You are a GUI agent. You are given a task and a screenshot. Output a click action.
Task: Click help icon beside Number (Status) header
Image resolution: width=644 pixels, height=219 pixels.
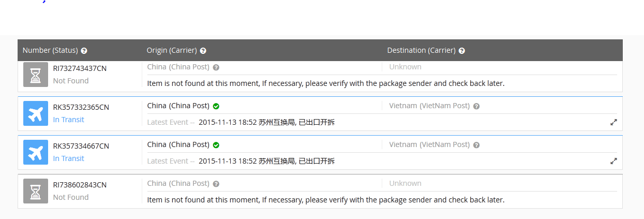(84, 51)
